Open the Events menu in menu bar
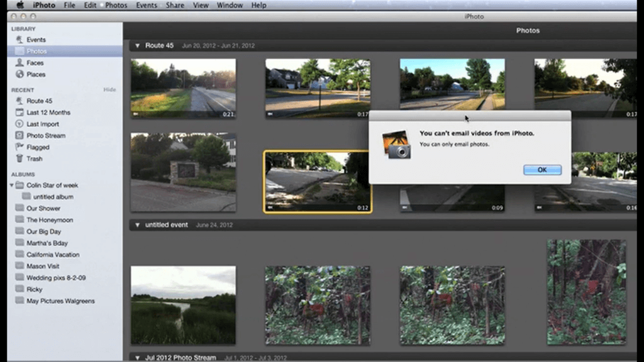 coord(147,5)
